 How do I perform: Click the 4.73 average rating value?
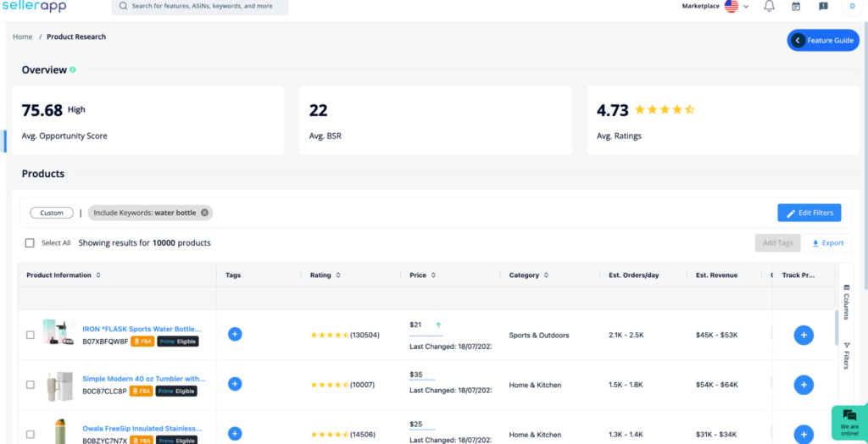point(613,111)
